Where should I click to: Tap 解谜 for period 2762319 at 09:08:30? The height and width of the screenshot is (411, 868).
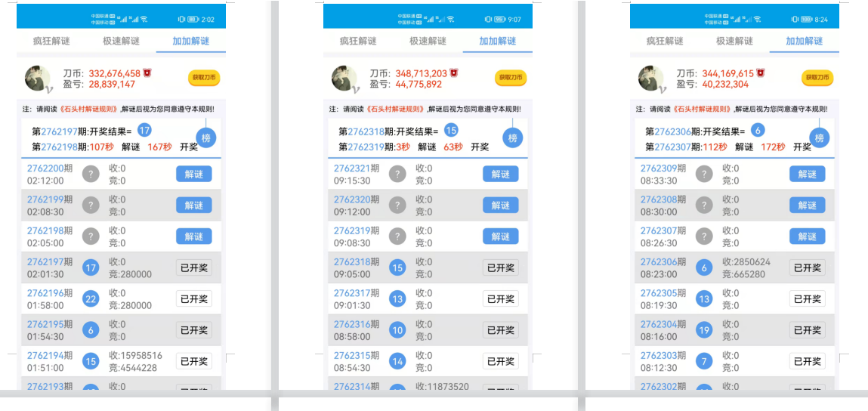click(501, 236)
